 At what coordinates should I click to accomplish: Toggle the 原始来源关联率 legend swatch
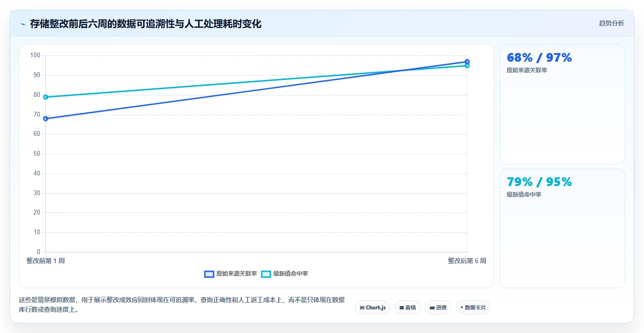[209, 274]
